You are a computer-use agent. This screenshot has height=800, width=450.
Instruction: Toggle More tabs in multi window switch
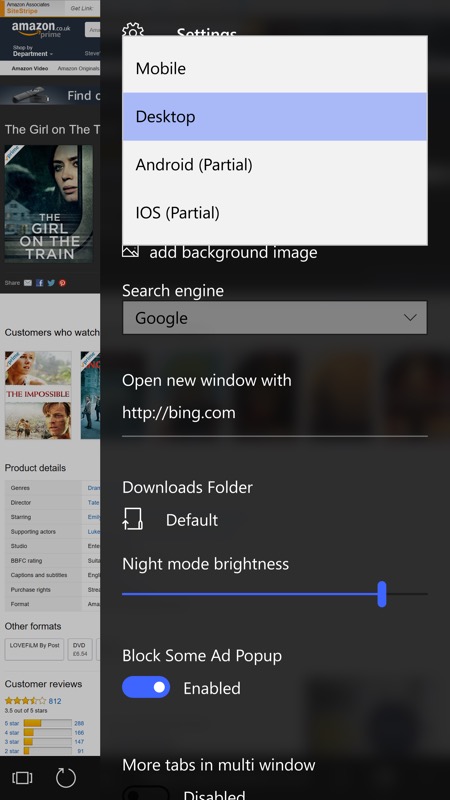[146, 794]
